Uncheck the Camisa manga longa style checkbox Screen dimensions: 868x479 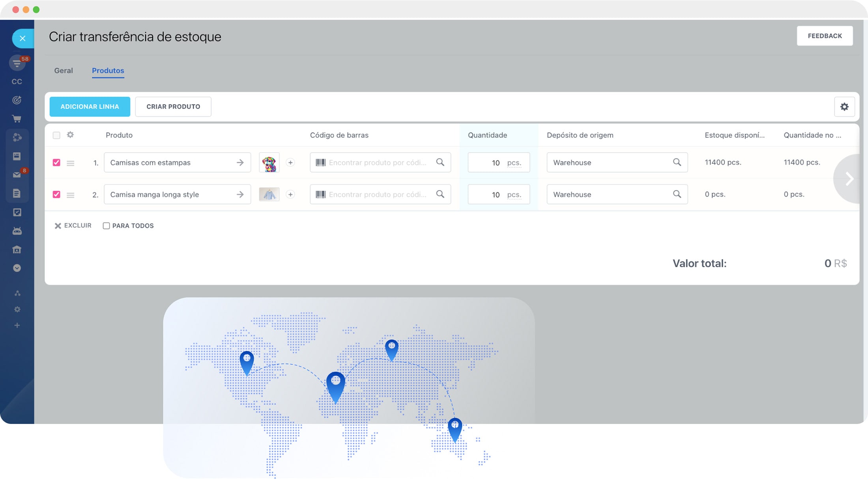[x=56, y=195]
